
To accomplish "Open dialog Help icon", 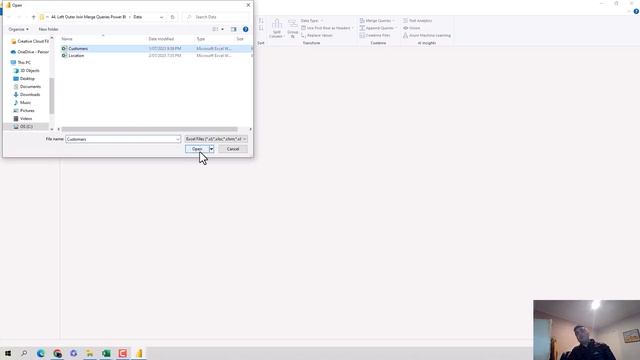I will point(245,29).
